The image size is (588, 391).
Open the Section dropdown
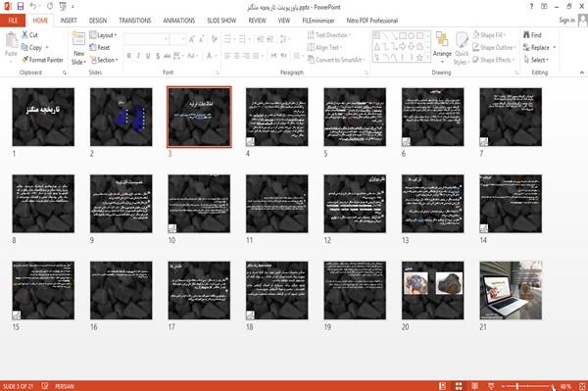coord(104,60)
